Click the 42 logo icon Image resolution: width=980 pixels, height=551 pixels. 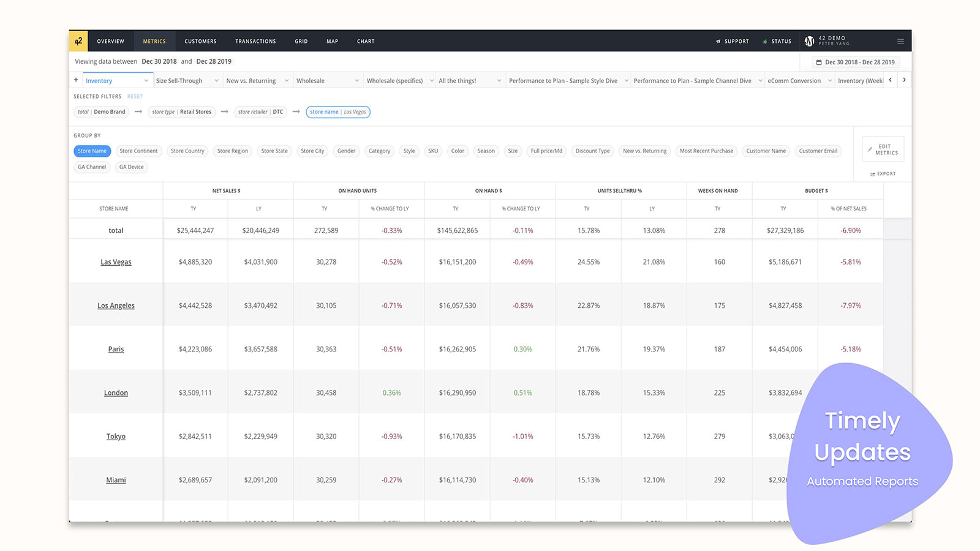click(78, 41)
